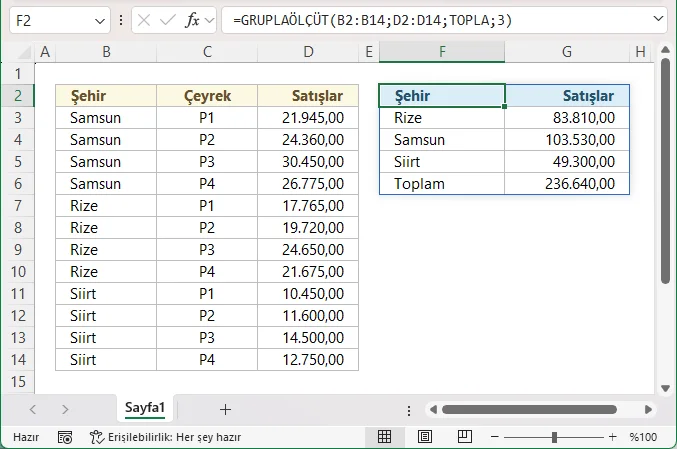Image resolution: width=677 pixels, height=449 pixels.
Task: Switch to Normal view icon
Action: (384, 437)
